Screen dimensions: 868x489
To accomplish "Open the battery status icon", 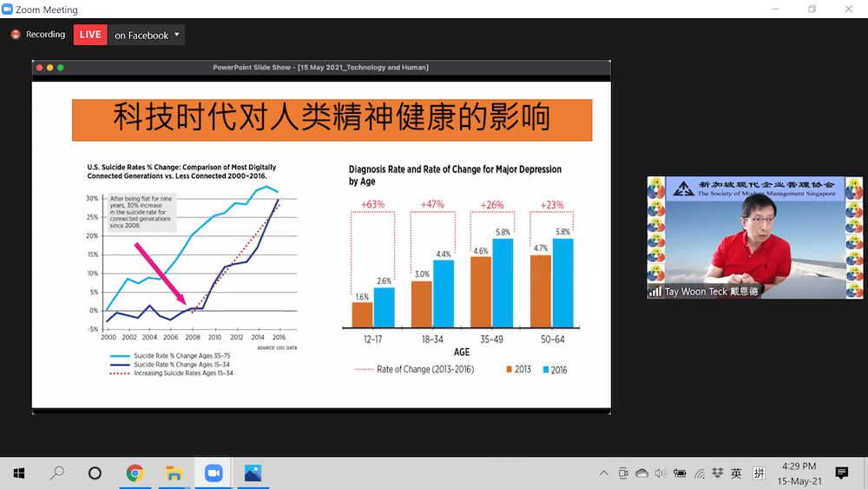I will tap(680, 473).
